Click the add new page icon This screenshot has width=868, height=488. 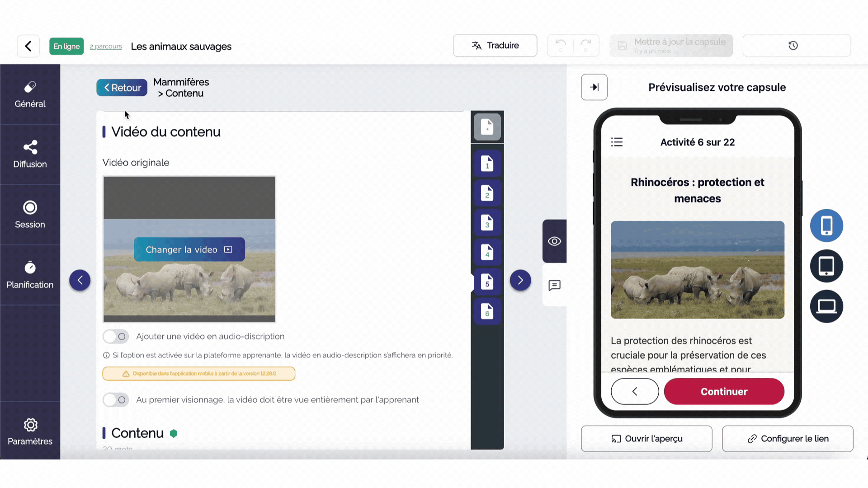(487, 127)
